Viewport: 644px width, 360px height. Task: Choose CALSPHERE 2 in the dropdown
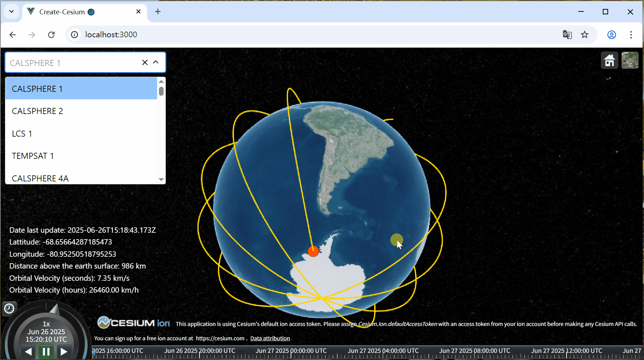click(x=81, y=111)
